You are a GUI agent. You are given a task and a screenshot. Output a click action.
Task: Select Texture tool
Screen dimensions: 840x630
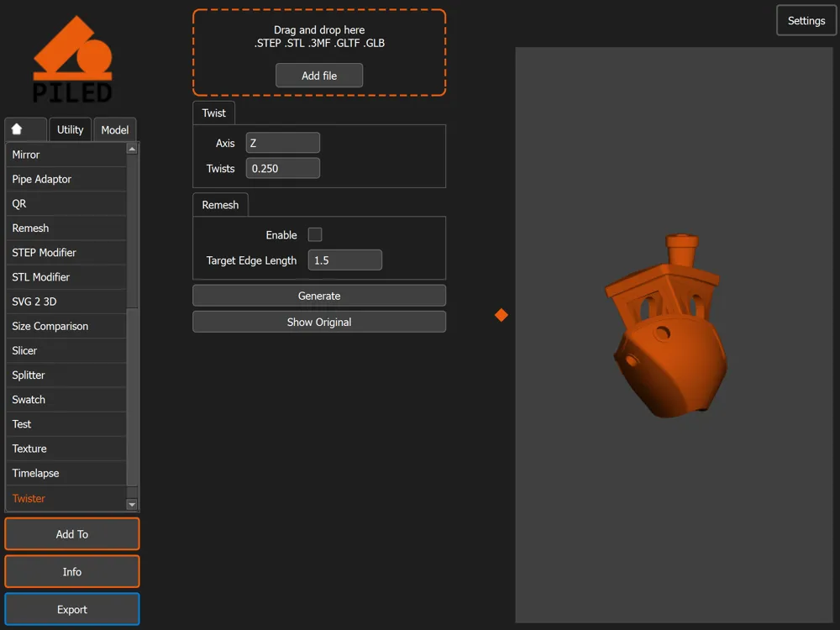tap(66, 449)
